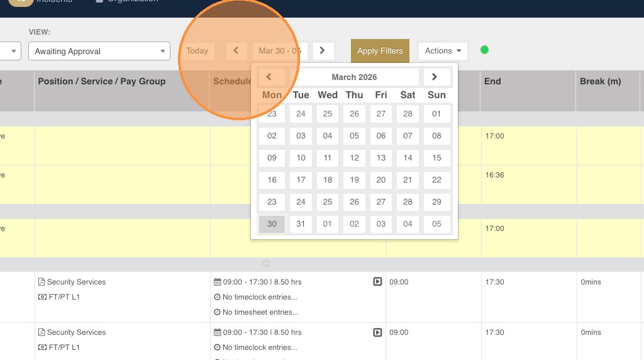
Task: Click Apply Filters button
Action: [x=380, y=50]
